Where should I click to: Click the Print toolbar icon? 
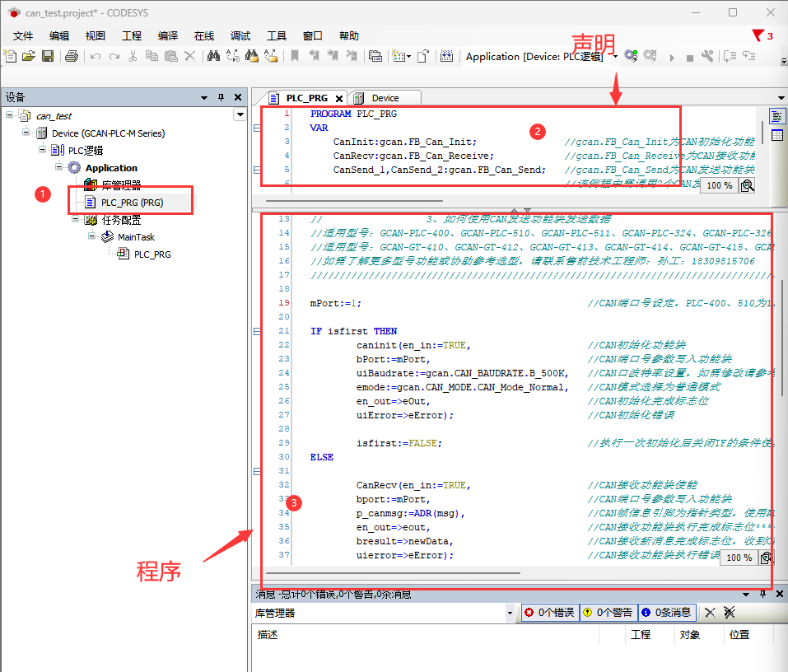point(72,56)
